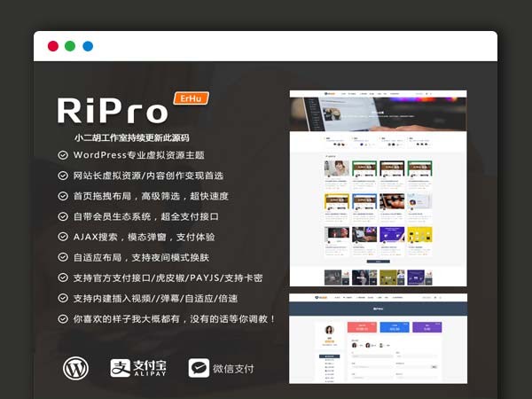Click the user avatar in user center preview
The image size is (532, 399).
328,329
